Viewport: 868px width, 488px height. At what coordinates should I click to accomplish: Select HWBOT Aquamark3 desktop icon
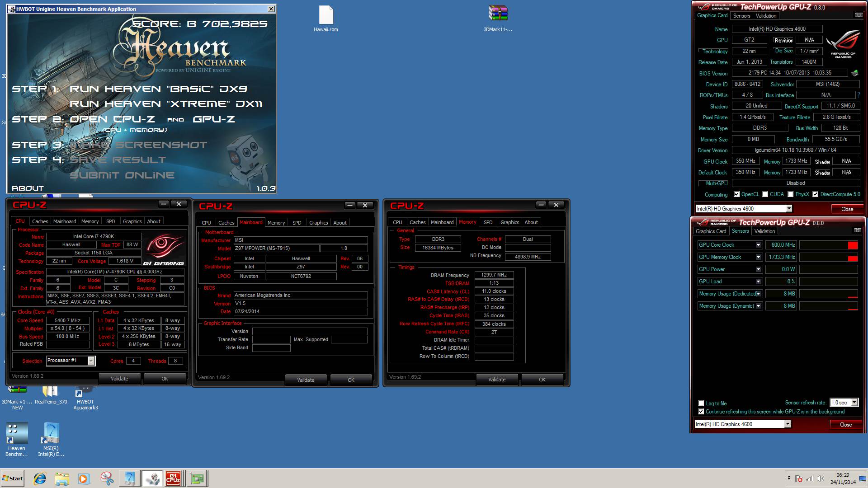tap(85, 398)
